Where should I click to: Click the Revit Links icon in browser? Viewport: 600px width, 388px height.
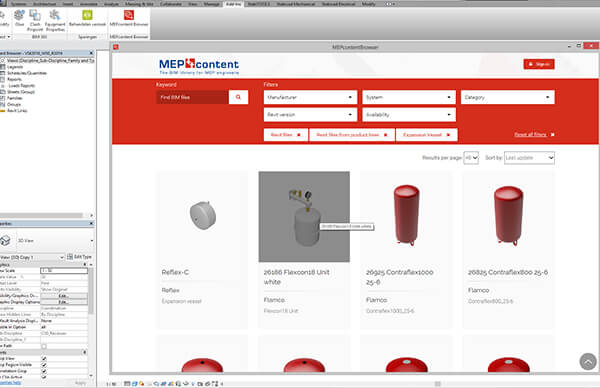[x=3, y=111]
